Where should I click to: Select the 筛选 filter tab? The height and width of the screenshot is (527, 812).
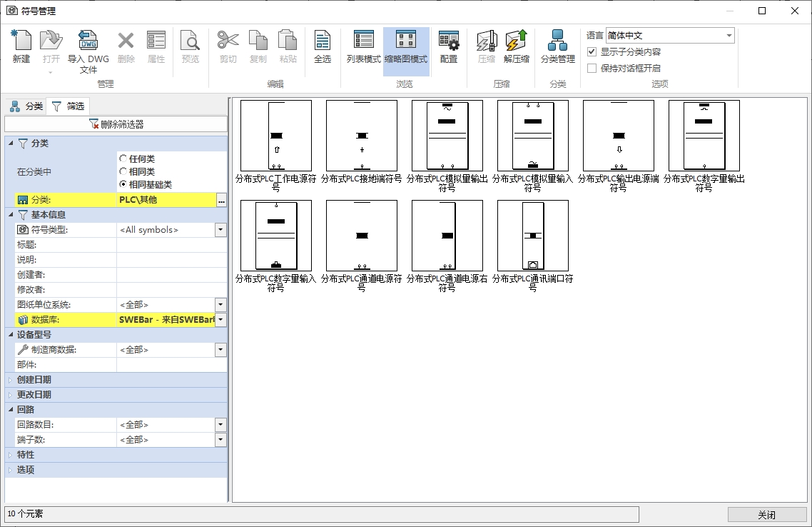(68, 106)
